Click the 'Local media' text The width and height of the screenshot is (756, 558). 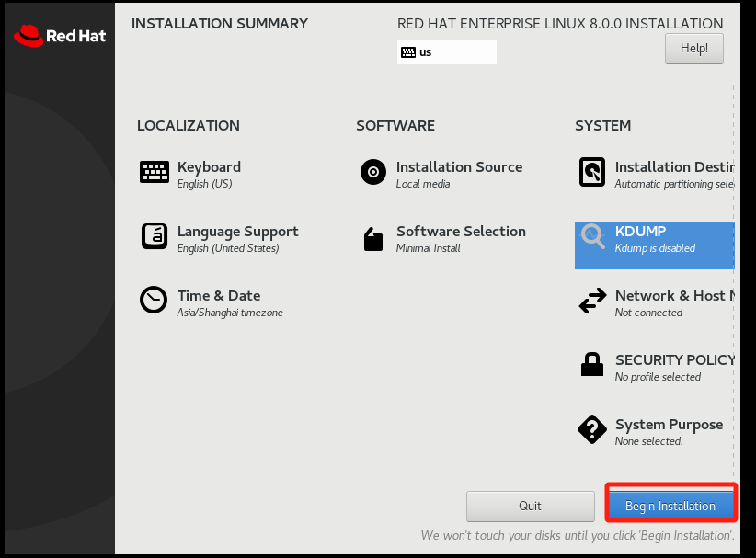423,184
